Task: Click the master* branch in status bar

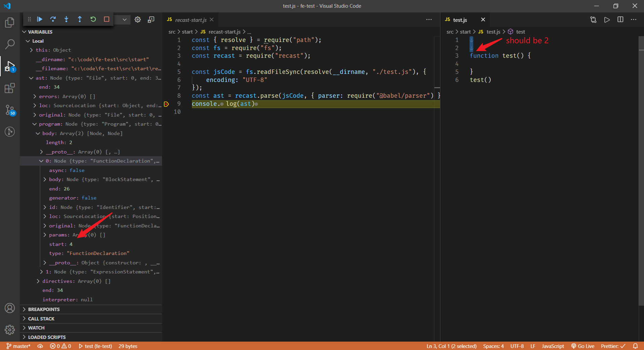Action: click(x=18, y=346)
